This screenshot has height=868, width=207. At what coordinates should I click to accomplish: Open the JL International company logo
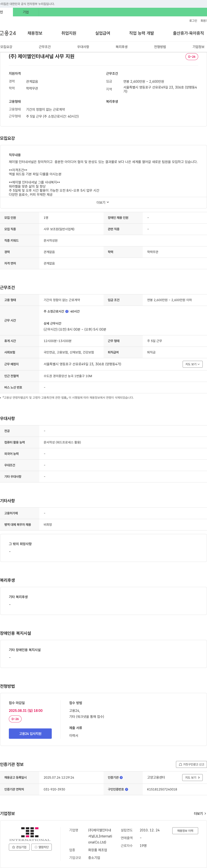point(30,834)
